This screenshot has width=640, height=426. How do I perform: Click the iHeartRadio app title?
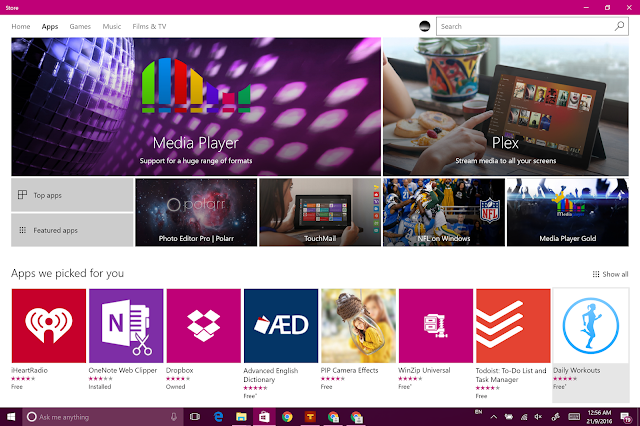point(29,370)
